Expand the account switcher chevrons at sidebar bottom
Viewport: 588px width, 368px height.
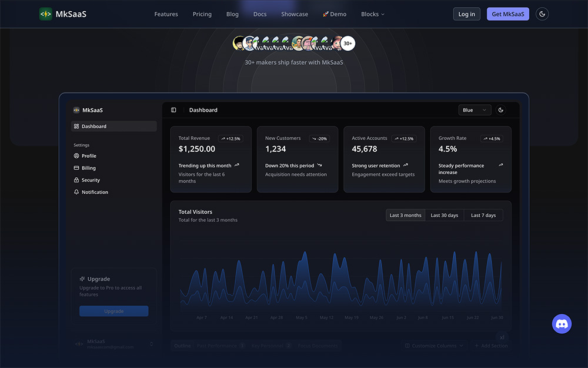[152, 344]
